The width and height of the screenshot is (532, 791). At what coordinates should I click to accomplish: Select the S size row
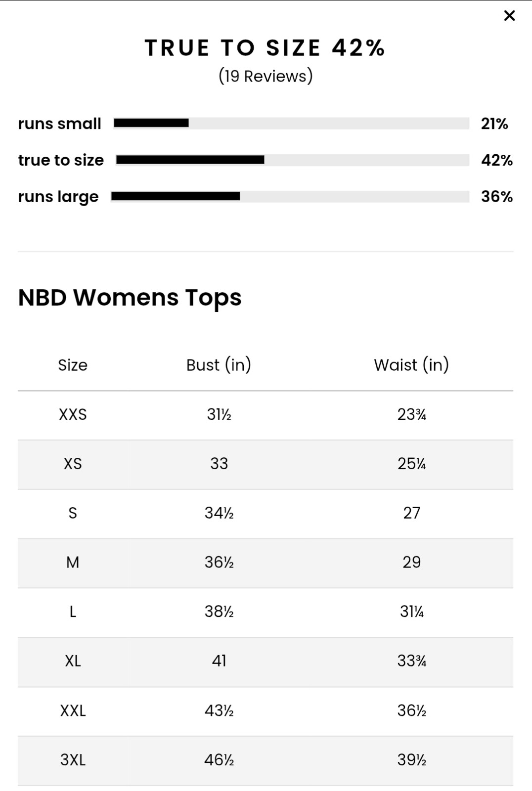pyautogui.click(x=266, y=514)
